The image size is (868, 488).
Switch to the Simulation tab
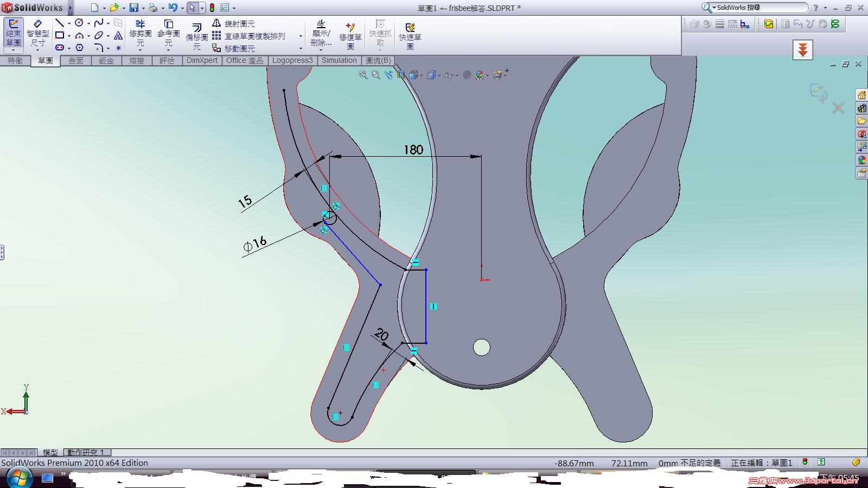pos(339,61)
